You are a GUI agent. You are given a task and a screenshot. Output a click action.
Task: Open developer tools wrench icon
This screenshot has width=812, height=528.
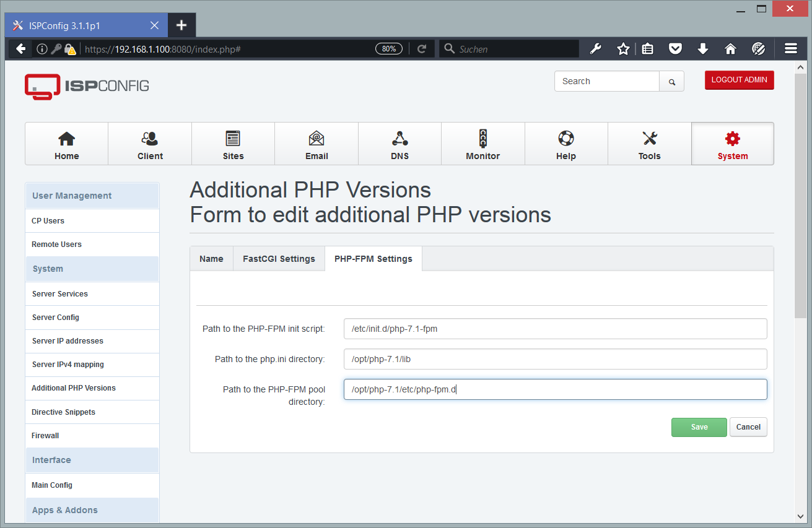coord(596,49)
